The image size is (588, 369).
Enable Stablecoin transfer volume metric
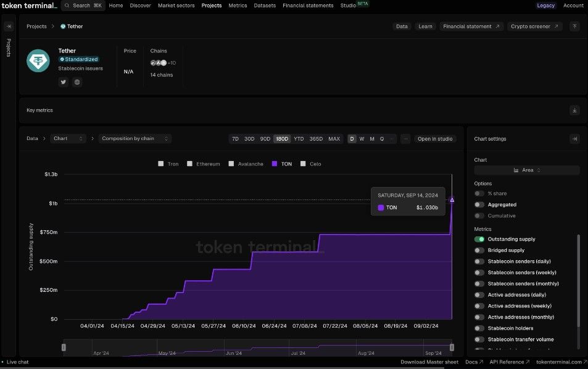coord(479,339)
